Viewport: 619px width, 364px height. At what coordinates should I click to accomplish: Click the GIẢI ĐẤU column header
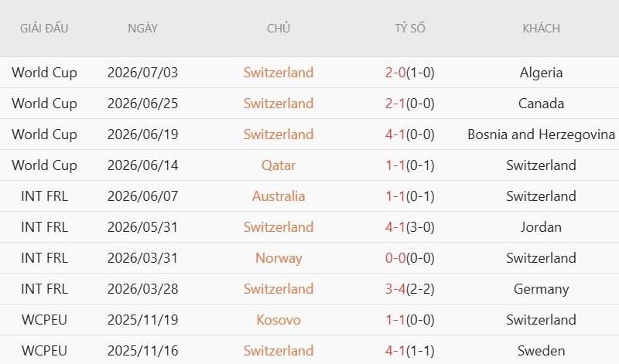coord(44,29)
